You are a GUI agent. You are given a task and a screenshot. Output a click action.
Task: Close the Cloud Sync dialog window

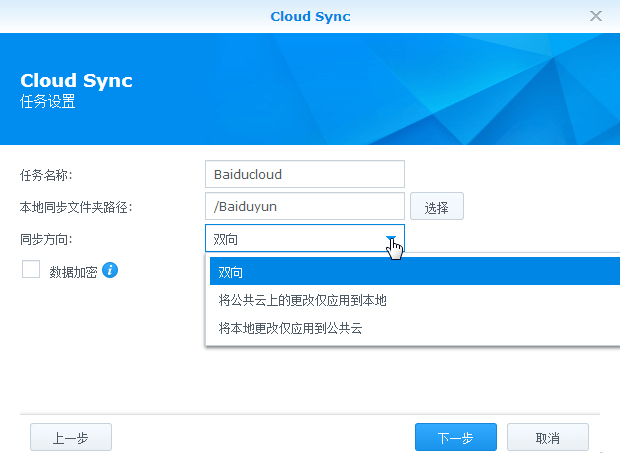[x=596, y=16]
